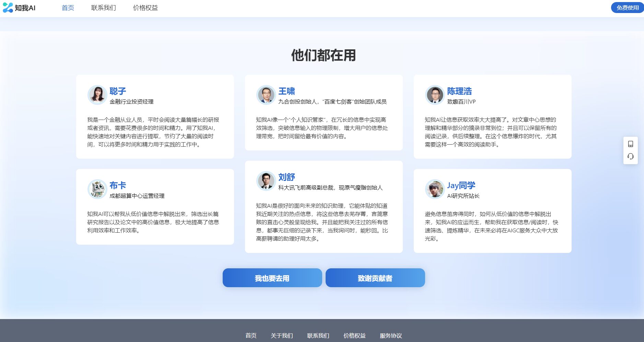
Task: Open 服务协议 link in footer
Action: point(391,335)
